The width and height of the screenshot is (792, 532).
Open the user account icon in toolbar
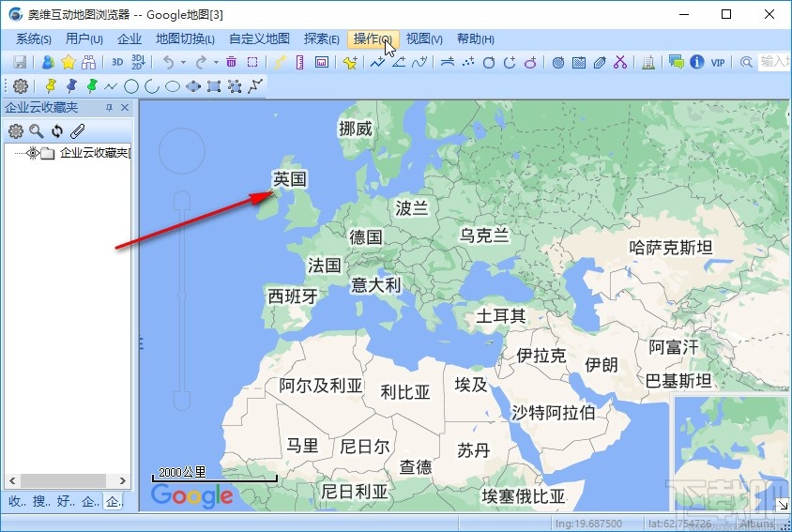click(48, 62)
